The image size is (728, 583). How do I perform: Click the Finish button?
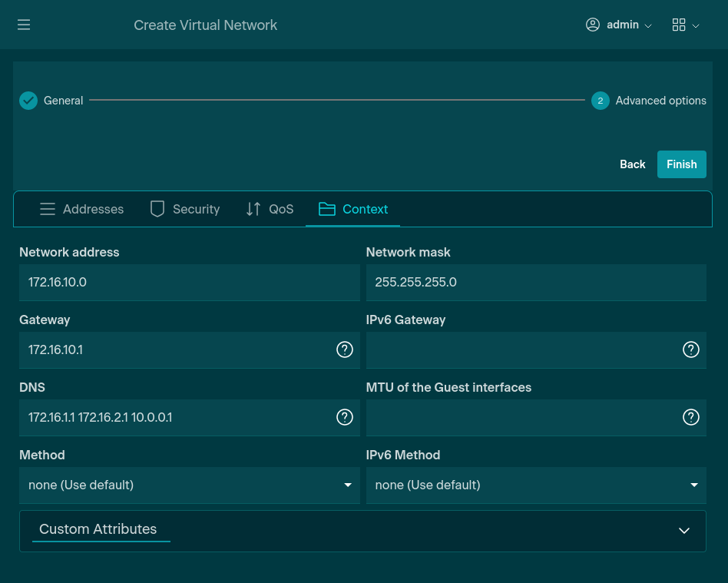tap(681, 164)
